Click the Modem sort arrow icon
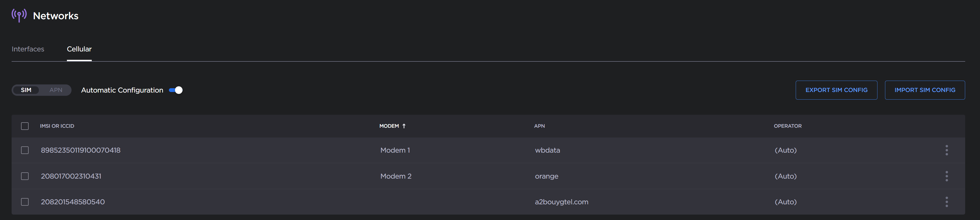980x220 pixels. click(x=404, y=126)
